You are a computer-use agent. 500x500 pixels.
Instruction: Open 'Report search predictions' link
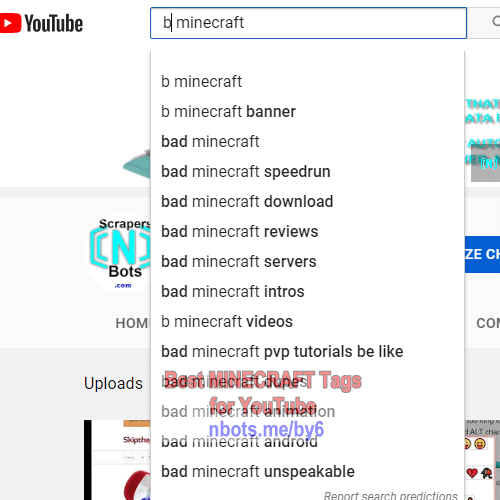point(390,495)
